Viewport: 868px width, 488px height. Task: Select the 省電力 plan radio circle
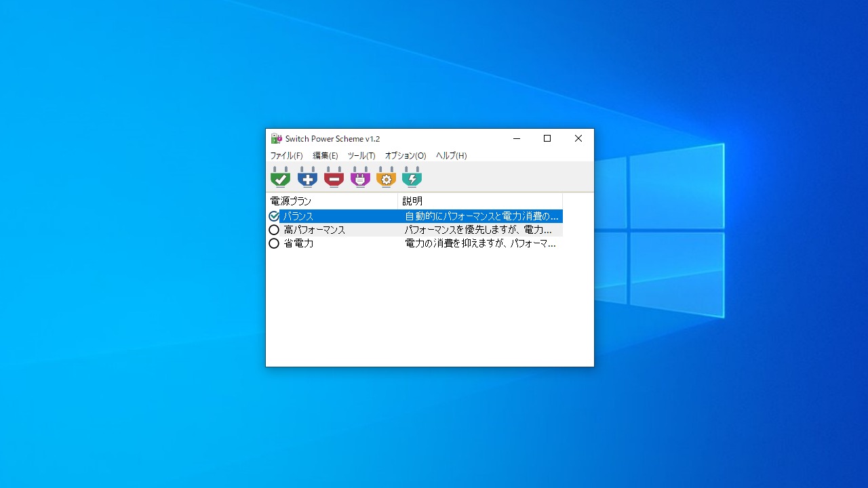tap(274, 243)
